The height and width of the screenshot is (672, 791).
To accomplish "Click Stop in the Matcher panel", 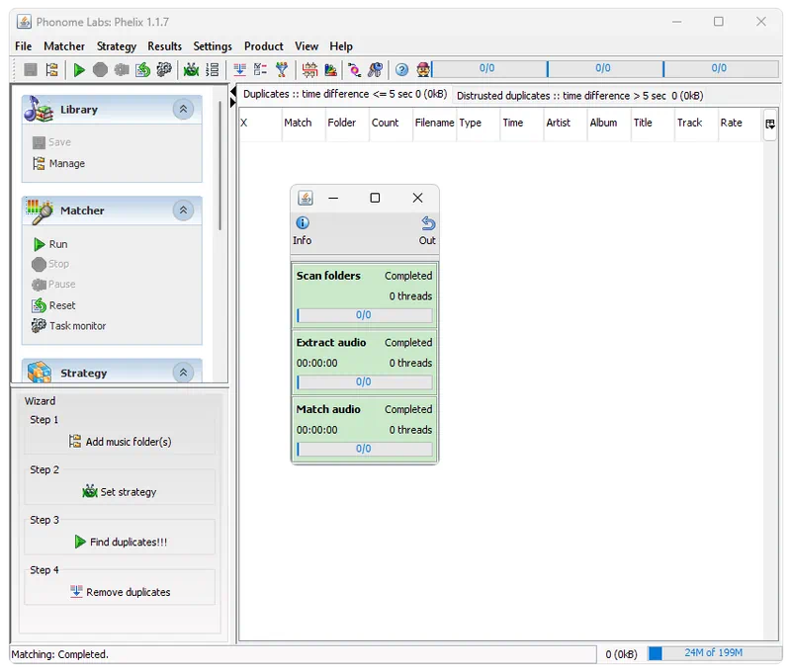I will pos(50,264).
